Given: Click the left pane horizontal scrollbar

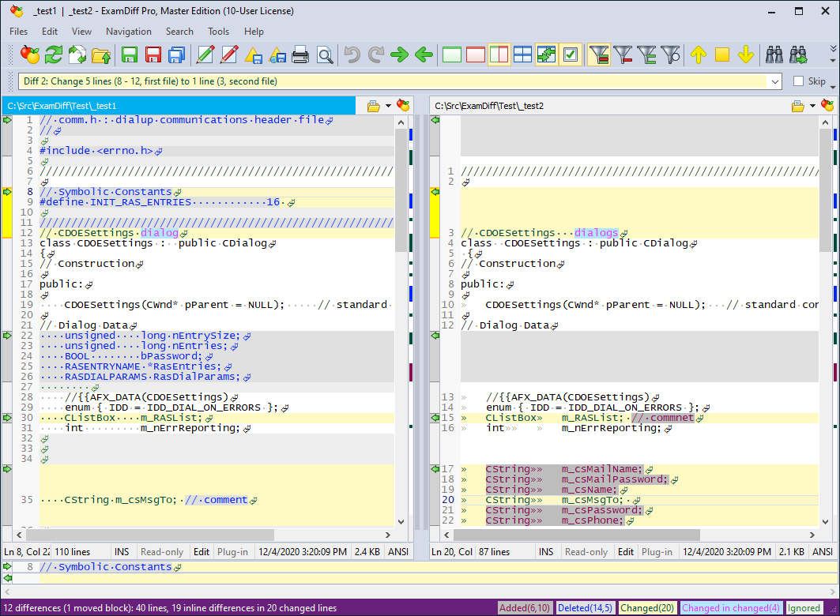Looking at the screenshot, I should tap(150, 535).
